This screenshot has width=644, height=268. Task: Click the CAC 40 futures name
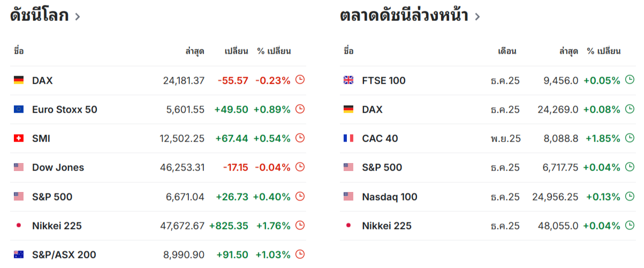[380, 138]
